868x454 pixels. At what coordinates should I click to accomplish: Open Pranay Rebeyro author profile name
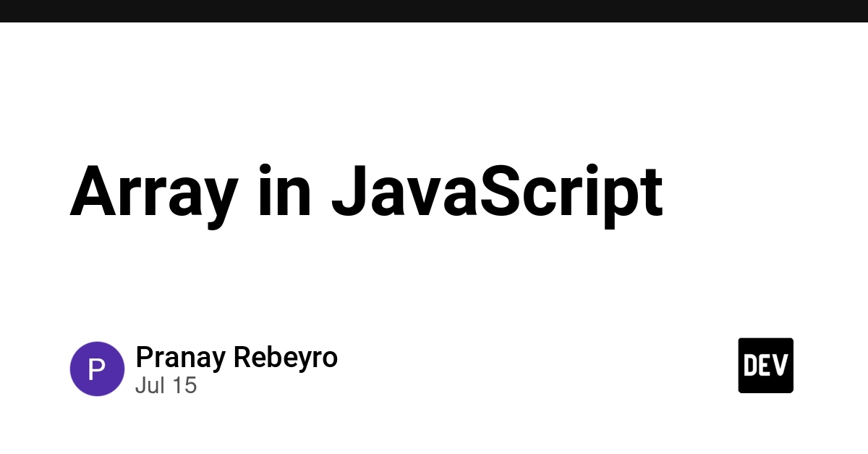point(237,357)
